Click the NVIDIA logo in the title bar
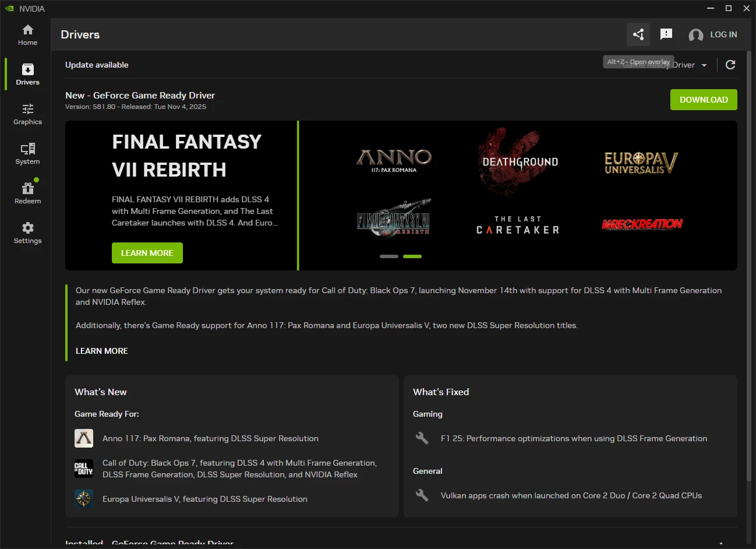Screen dimensions: 756x549 (9, 8)
